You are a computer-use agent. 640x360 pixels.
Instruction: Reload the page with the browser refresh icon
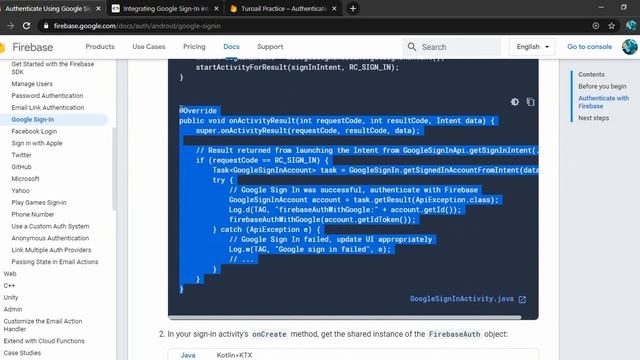pyautogui.click(x=27, y=26)
